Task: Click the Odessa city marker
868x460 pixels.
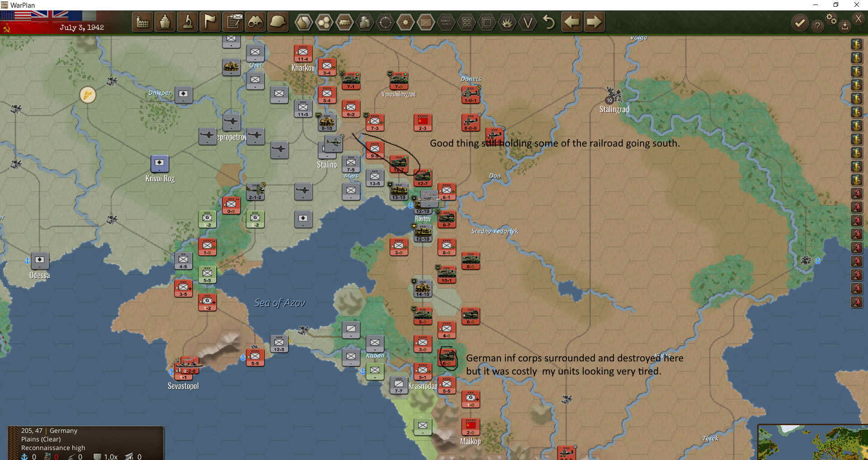Action: [x=39, y=261]
